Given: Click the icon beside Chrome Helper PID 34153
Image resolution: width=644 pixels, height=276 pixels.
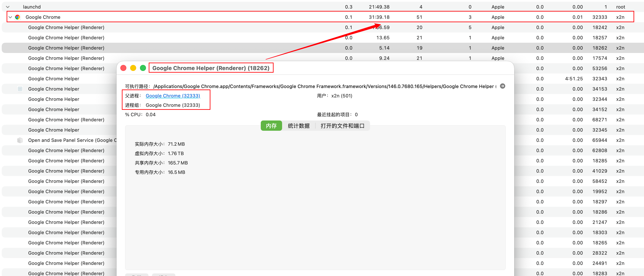Looking at the screenshot, I should click(20, 89).
